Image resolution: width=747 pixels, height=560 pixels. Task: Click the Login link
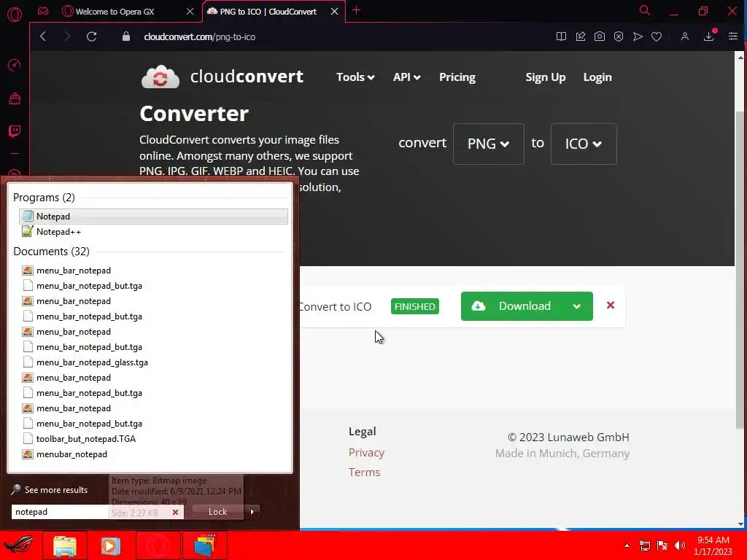tap(597, 77)
